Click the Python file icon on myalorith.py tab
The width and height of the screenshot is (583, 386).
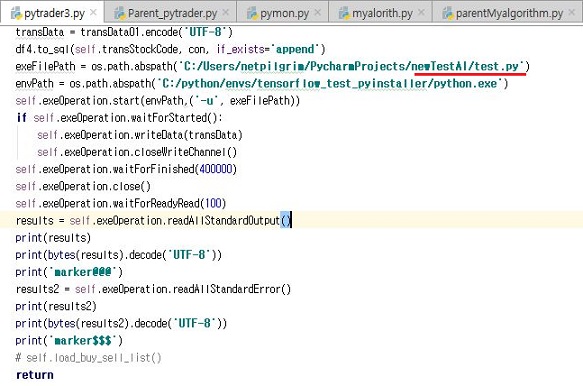tap(344, 13)
